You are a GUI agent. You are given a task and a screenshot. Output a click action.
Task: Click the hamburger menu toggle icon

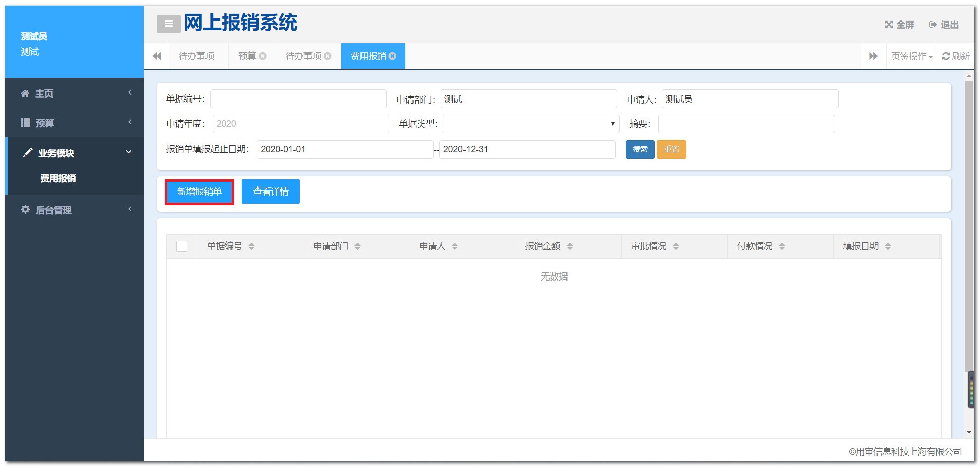(x=168, y=24)
